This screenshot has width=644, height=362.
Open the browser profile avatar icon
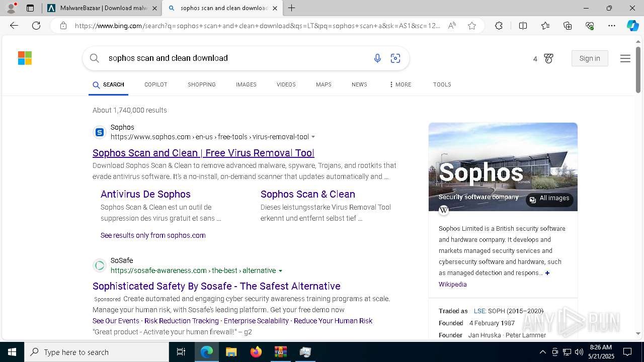11,8
